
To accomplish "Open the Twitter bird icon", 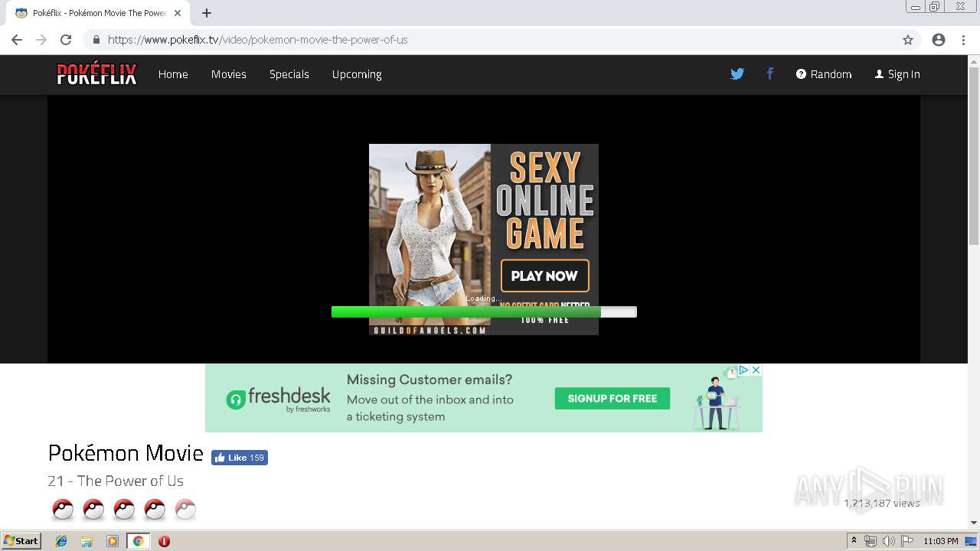I will [x=737, y=74].
